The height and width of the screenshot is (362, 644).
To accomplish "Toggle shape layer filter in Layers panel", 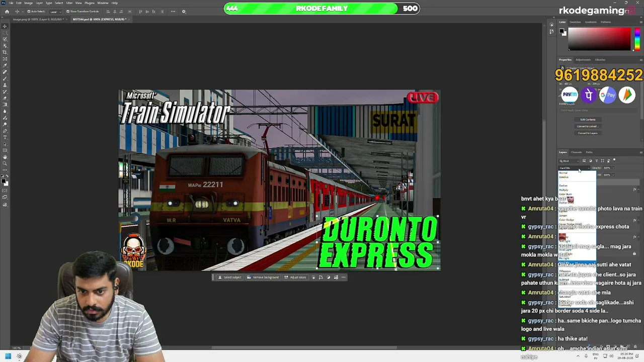I will 602,161.
